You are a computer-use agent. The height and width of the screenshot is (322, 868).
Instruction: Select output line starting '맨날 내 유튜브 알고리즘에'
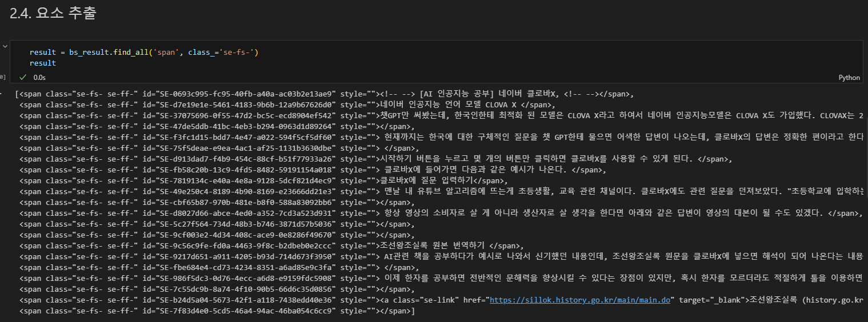441,192
